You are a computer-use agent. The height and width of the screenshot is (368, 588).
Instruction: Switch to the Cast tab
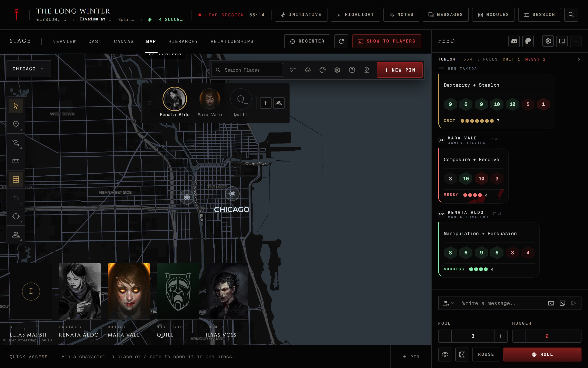pos(95,41)
